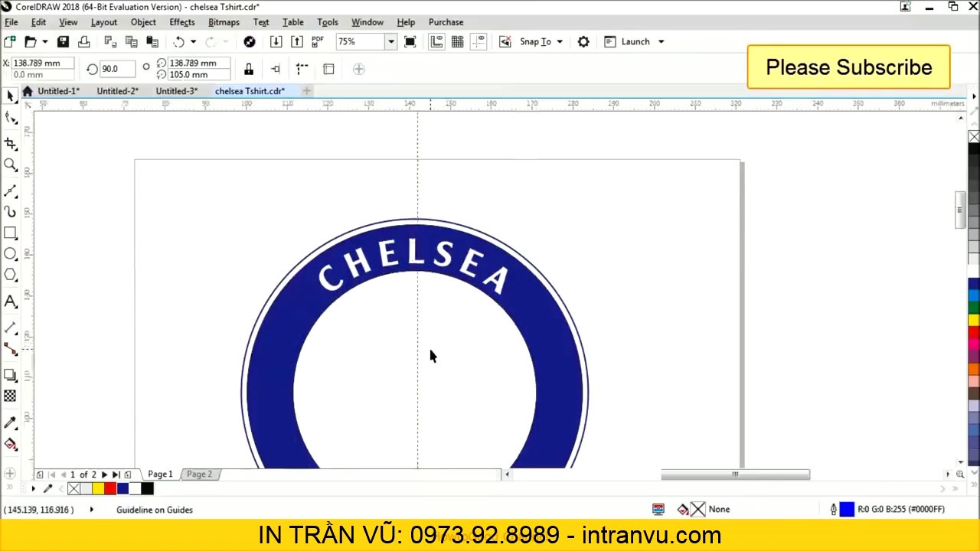Go to next page arrow

[105, 474]
